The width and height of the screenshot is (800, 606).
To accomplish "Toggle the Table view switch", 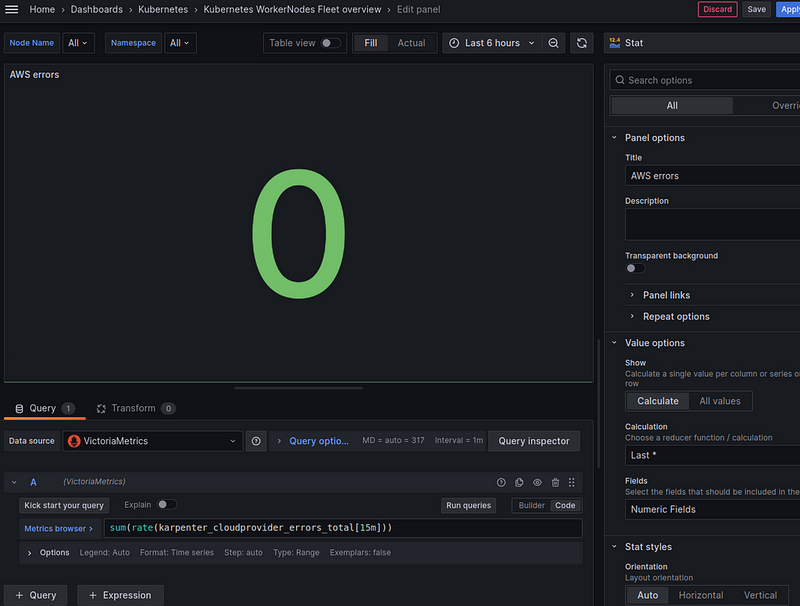I will point(330,43).
